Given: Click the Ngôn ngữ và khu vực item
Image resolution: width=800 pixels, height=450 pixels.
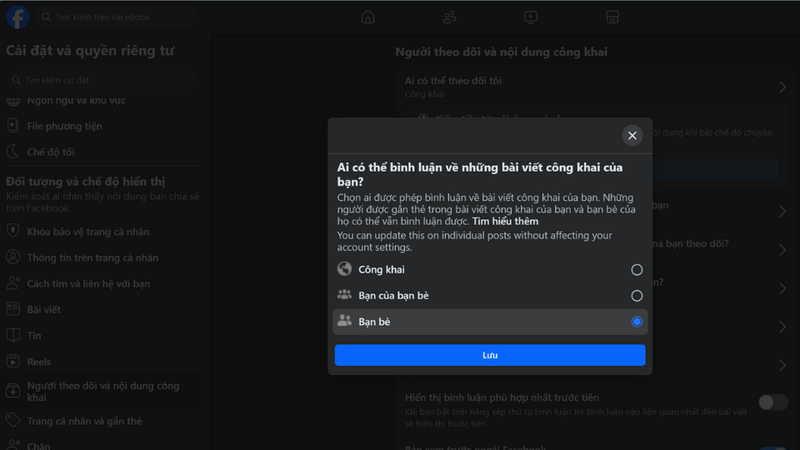Looking at the screenshot, I should [x=102, y=101].
